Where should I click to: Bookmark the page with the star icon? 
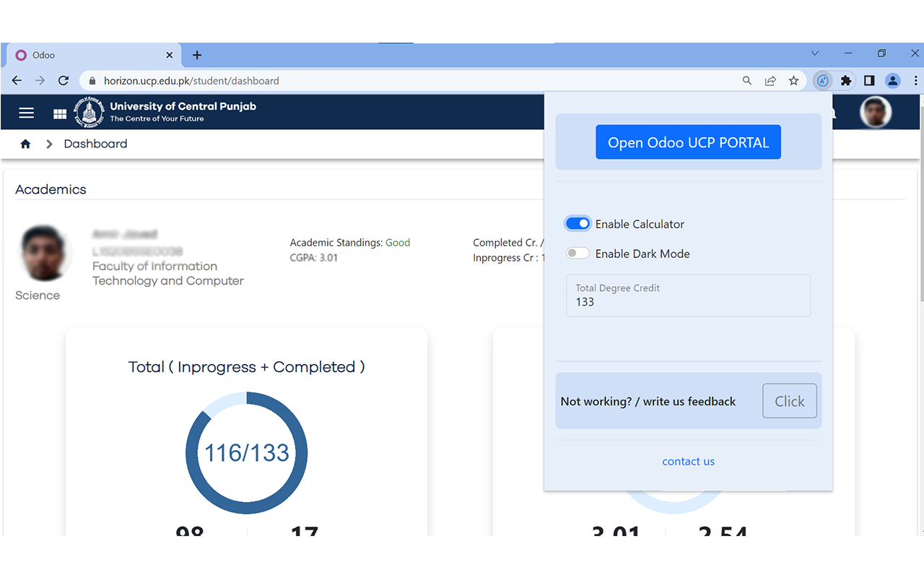793,80
